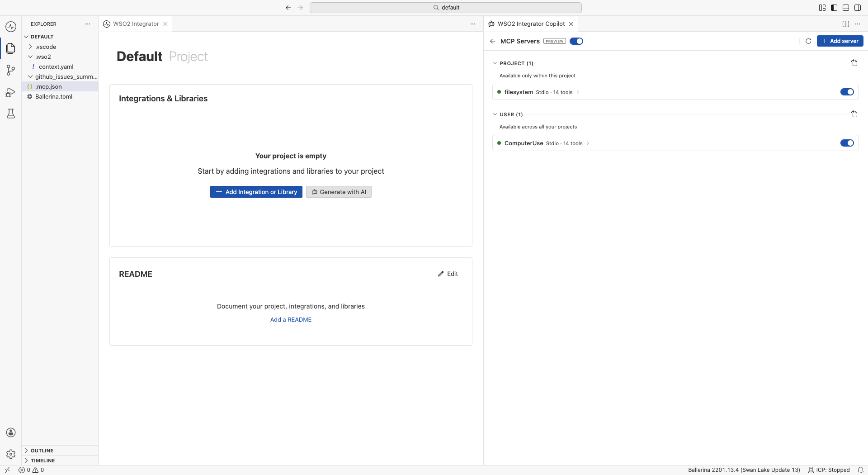Open the PROJECT section config file icon
The image size is (868, 475).
[854, 63]
